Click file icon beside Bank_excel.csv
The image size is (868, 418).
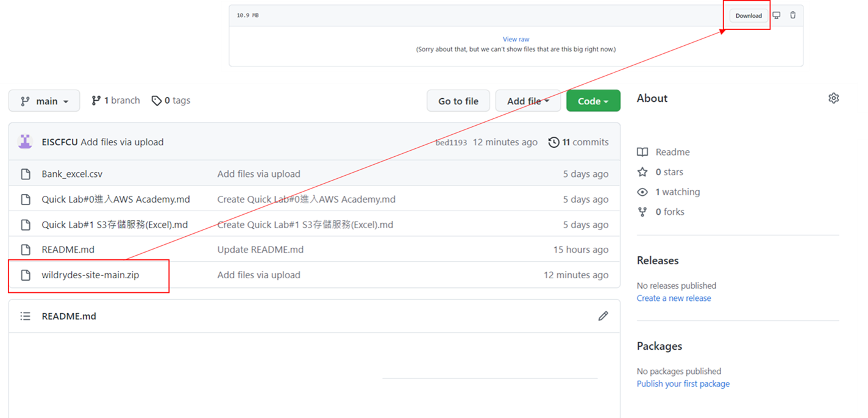[x=26, y=174]
